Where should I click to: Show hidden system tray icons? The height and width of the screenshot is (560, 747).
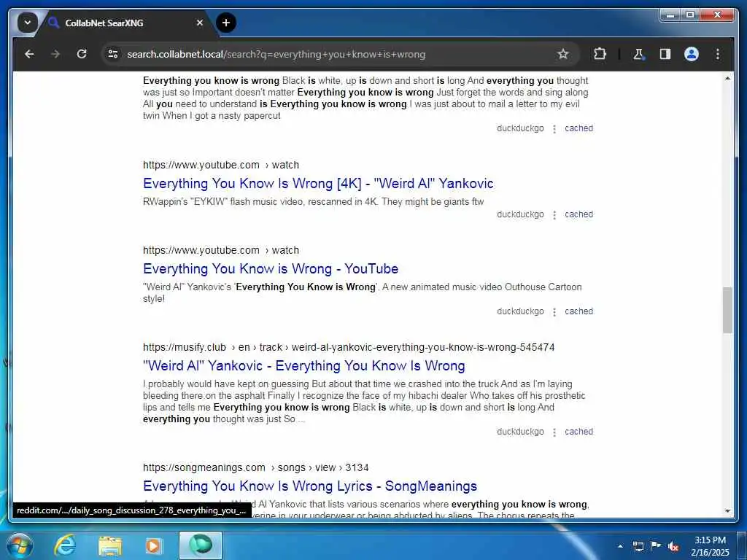tap(620, 545)
